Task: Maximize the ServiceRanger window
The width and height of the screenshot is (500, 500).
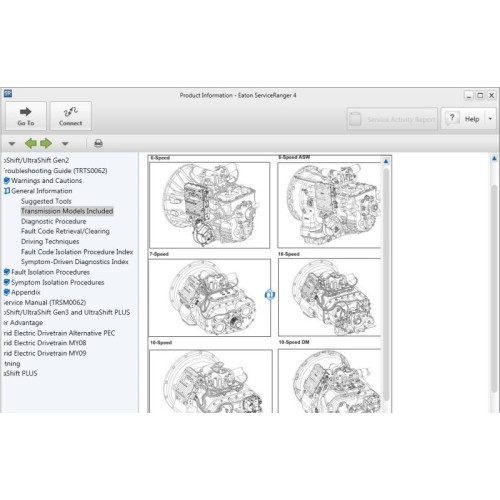Action: point(480,96)
